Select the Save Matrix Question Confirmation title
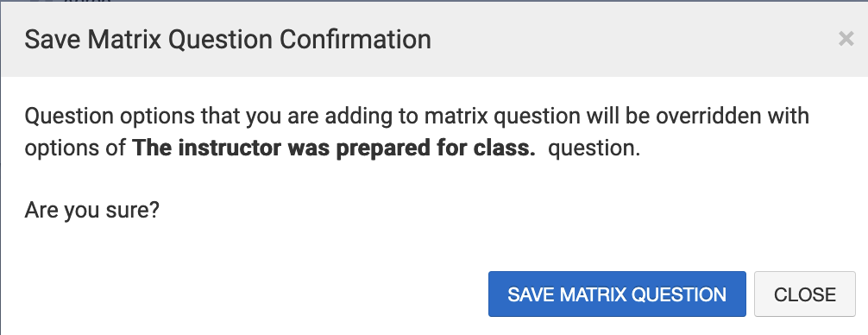 pyautogui.click(x=228, y=40)
